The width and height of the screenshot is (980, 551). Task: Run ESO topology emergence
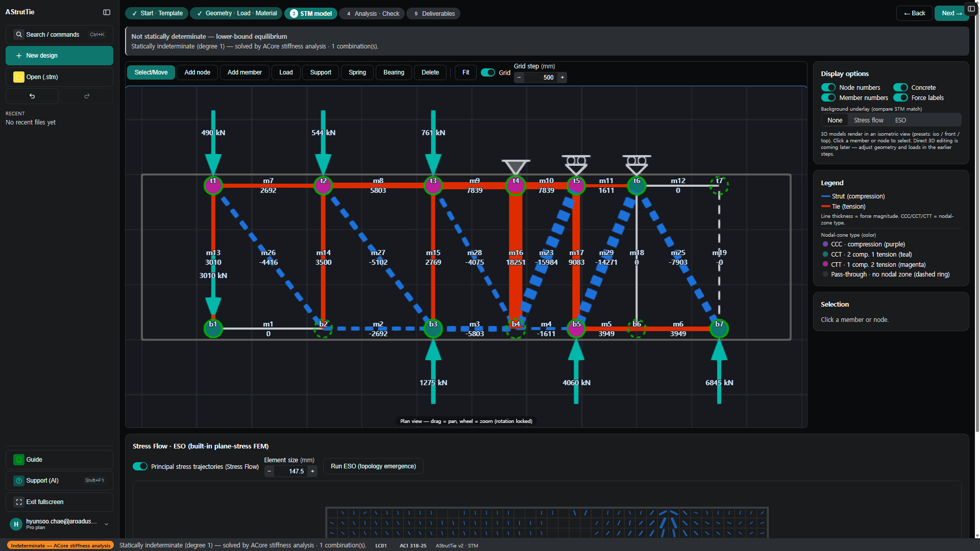tap(373, 466)
